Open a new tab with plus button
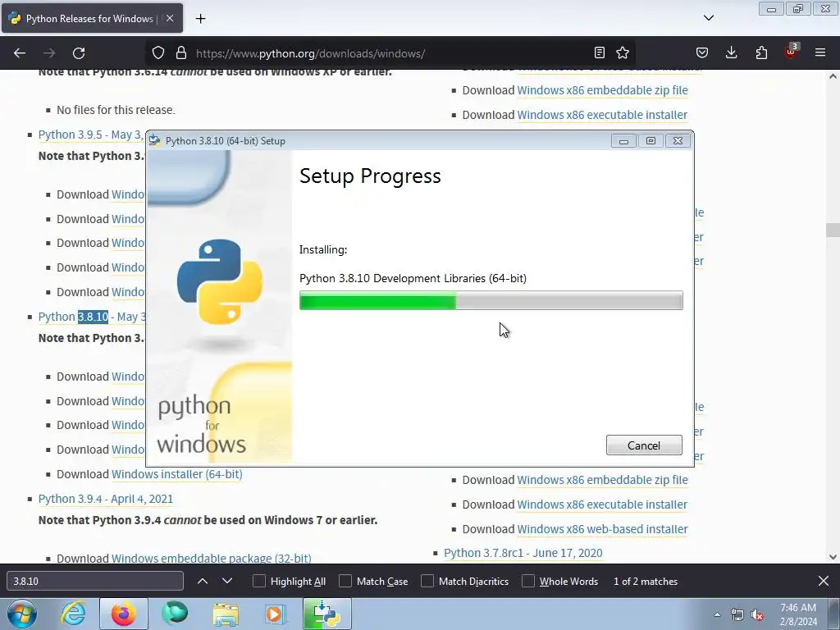This screenshot has height=630, width=840. click(200, 19)
